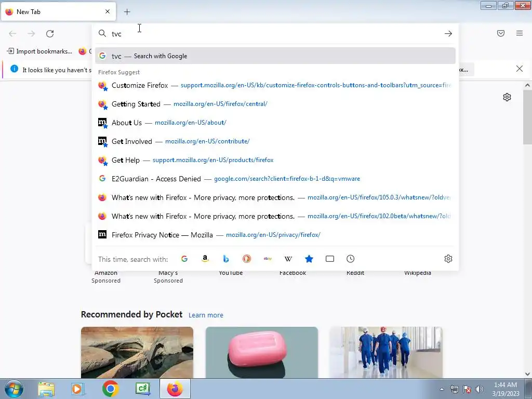Search this time with Wikipedia icon
This screenshot has width=532, height=399.
(x=288, y=259)
